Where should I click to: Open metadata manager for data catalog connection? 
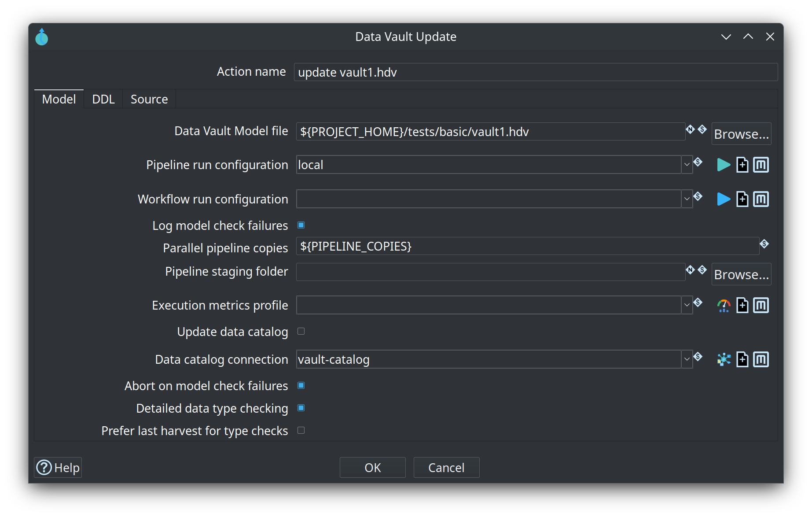(x=761, y=359)
